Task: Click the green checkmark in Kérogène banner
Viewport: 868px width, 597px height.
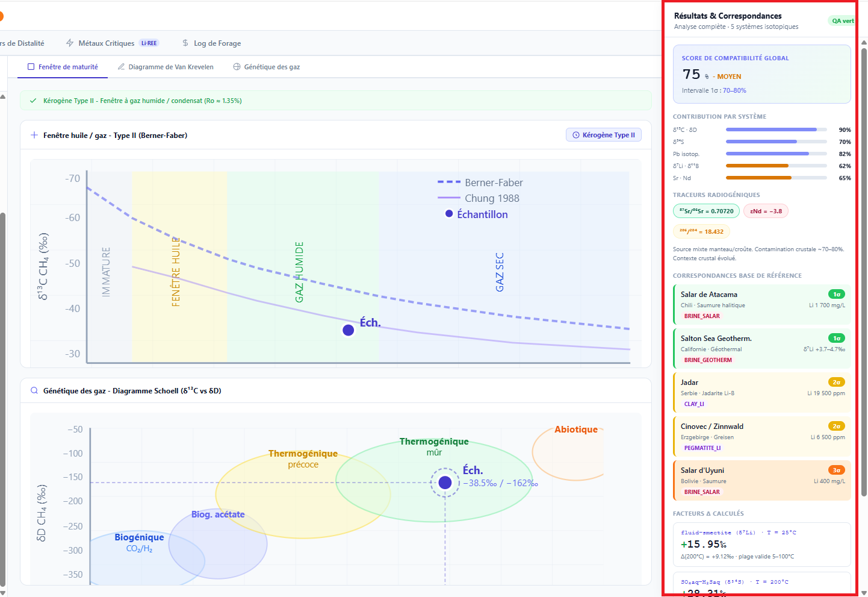Action: (x=33, y=101)
